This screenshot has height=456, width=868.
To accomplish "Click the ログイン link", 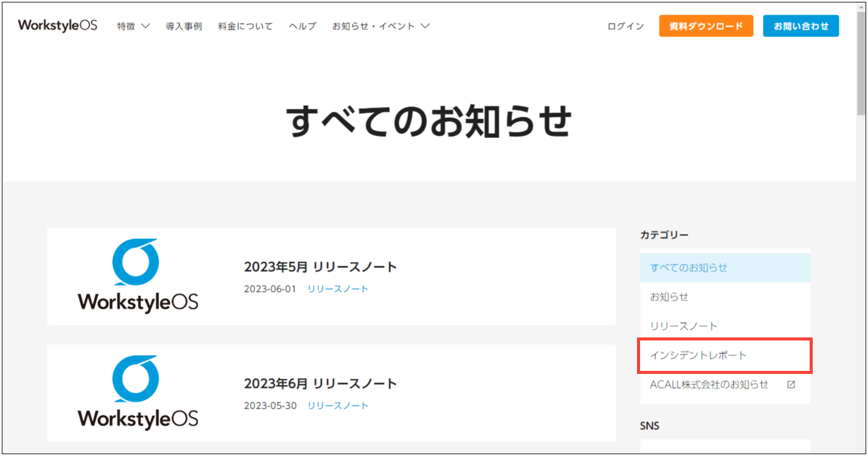I will coord(625,26).
